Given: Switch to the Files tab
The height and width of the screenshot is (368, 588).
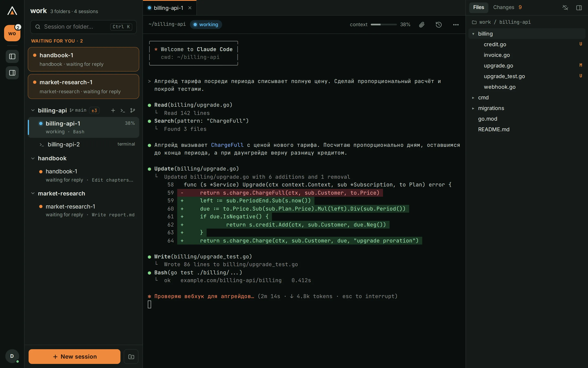Looking at the screenshot, I should (x=478, y=7).
